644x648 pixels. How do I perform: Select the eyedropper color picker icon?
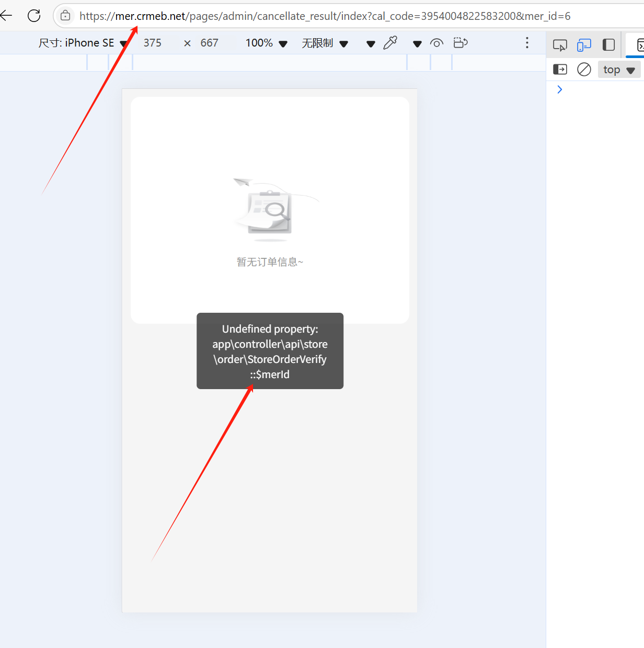[390, 43]
